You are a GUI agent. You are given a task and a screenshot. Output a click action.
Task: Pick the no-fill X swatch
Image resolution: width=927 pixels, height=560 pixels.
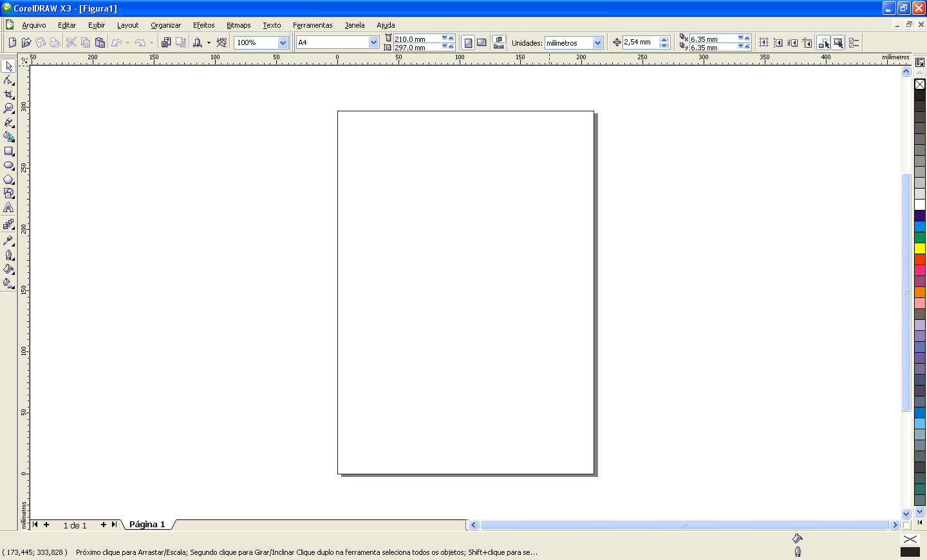pyautogui.click(x=920, y=84)
